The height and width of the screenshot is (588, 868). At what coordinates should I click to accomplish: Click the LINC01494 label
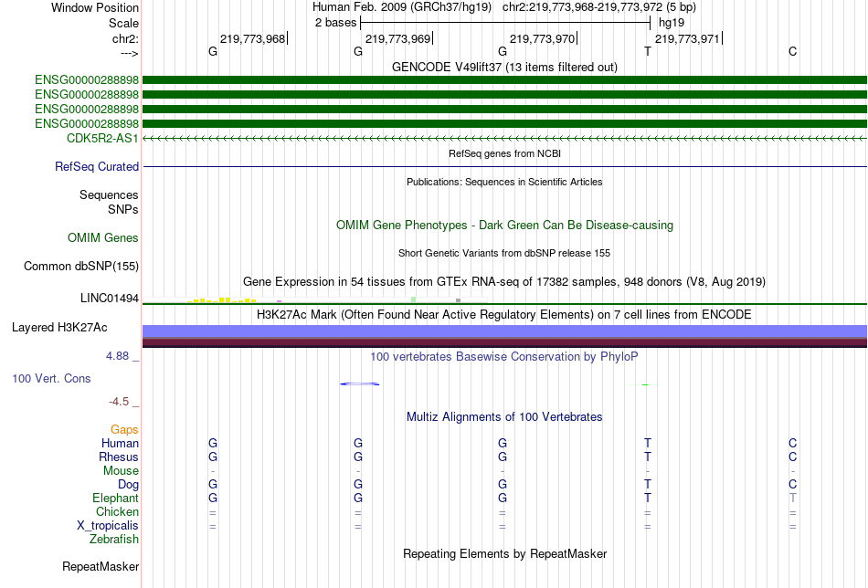[109, 299]
